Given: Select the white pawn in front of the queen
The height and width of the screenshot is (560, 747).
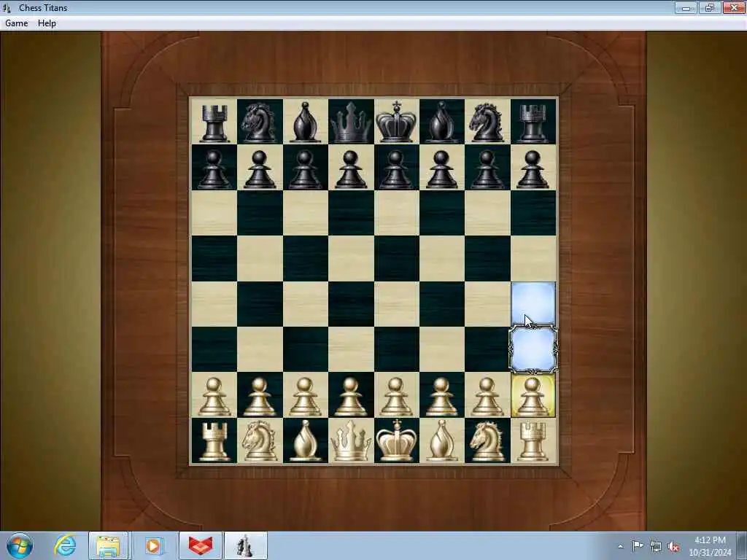Looking at the screenshot, I should 351,396.
